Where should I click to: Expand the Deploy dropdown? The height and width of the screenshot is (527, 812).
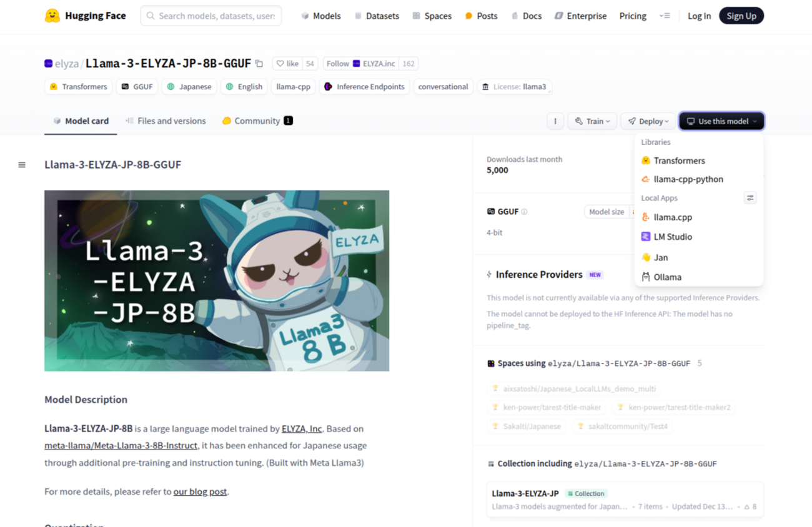[648, 121]
